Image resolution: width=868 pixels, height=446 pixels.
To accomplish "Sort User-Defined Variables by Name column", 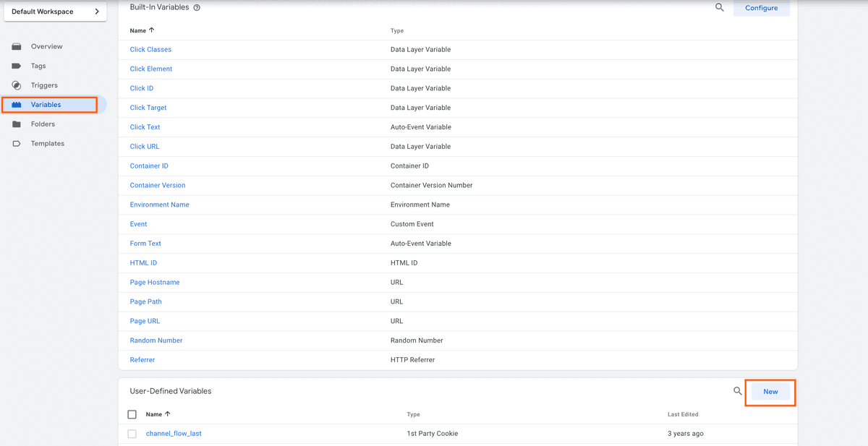I will pyautogui.click(x=158, y=414).
